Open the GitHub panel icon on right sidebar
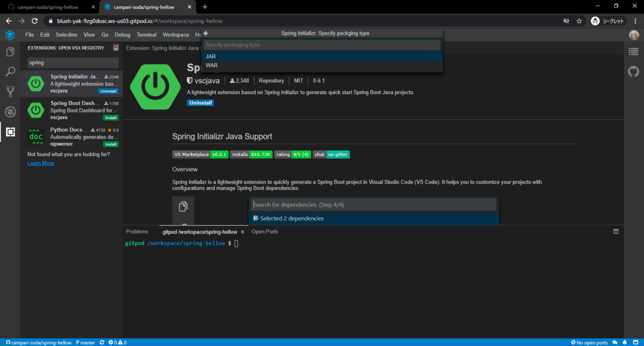644x346 pixels. tap(634, 71)
